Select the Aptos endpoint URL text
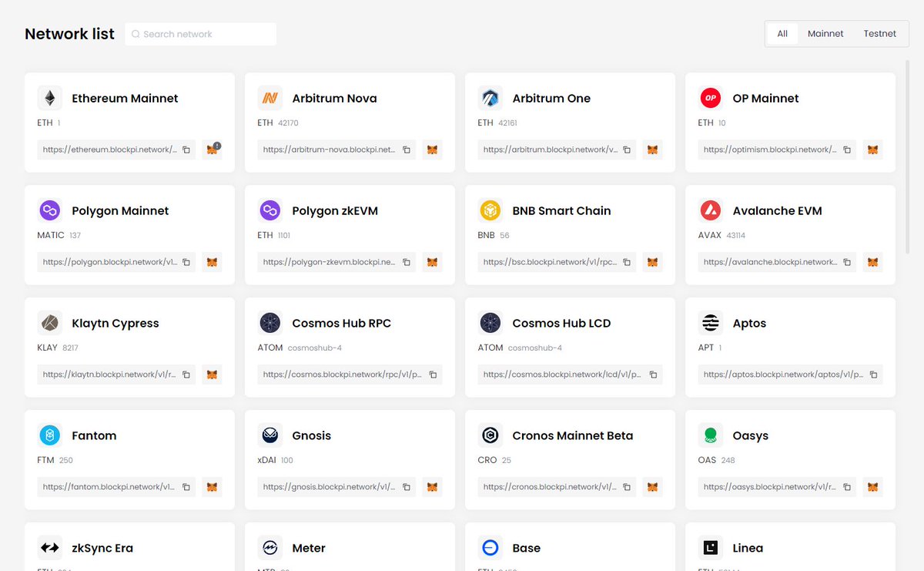Screen dimensions: 924x571 (783, 375)
